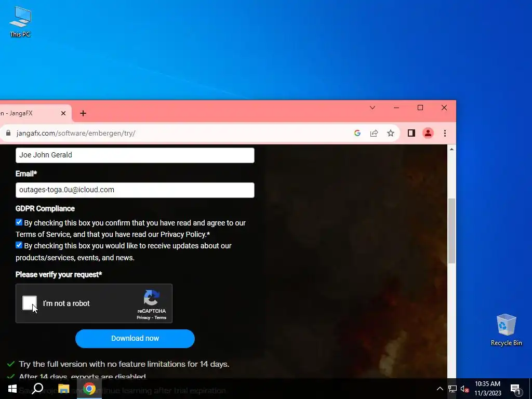Click the scrollbar up arrow
Image resolution: width=532 pixels, height=399 pixels.
tap(451, 149)
